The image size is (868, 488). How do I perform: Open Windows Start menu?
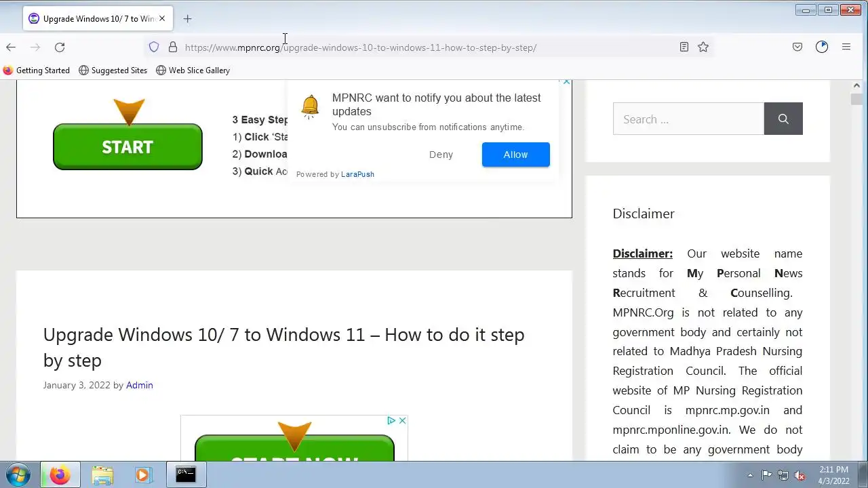click(18, 474)
